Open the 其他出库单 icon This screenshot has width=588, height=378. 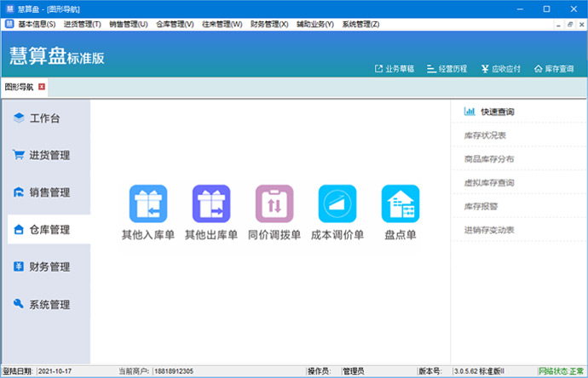210,204
